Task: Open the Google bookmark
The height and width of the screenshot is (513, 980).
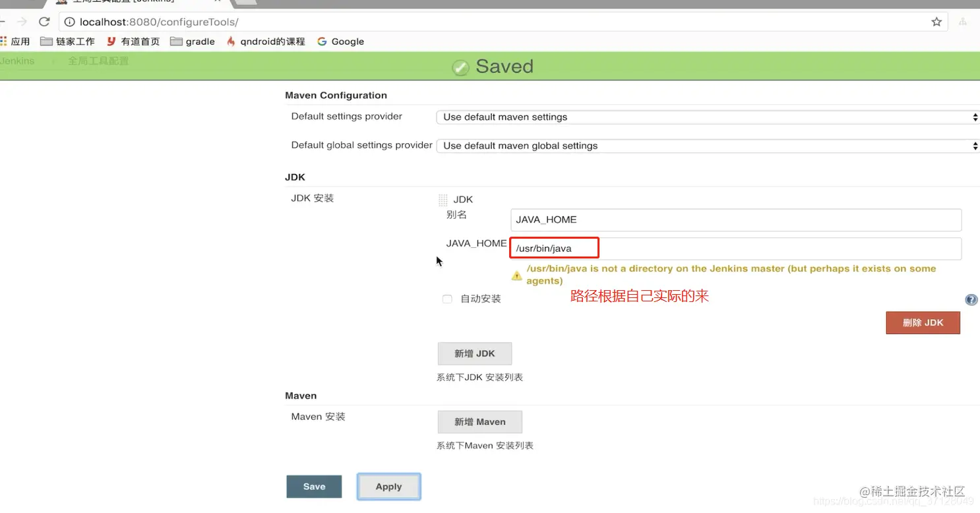Action: click(340, 42)
